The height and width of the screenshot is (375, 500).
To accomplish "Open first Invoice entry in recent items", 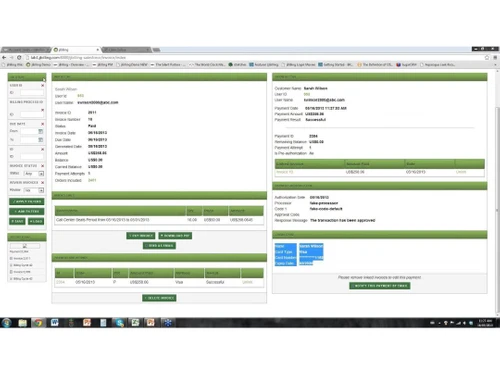I will [20, 258].
